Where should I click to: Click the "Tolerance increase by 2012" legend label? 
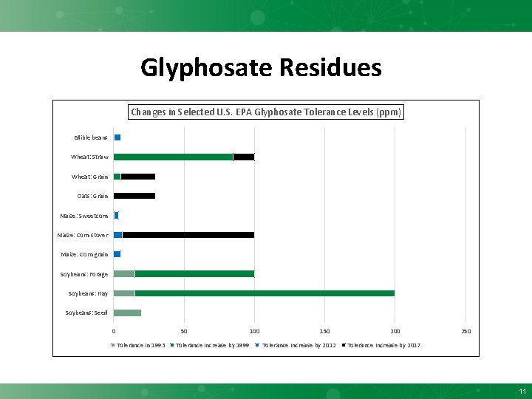(299, 345)
